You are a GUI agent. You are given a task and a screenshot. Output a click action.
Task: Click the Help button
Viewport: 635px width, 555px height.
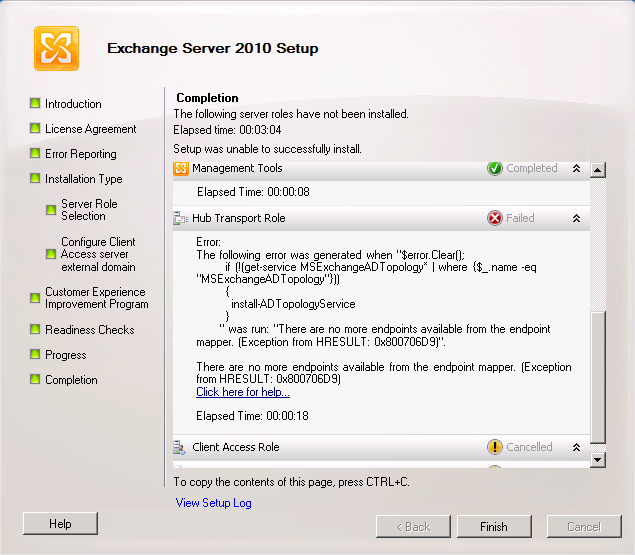pos(60,524)
